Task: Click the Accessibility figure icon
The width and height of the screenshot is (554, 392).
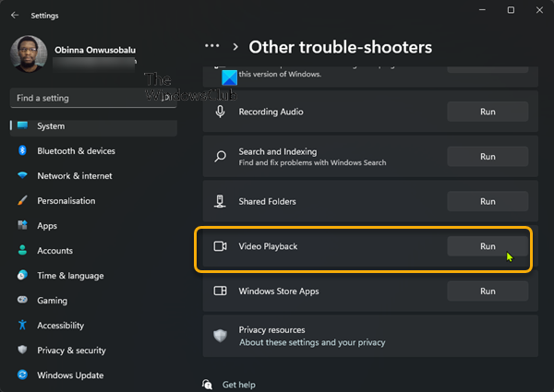Action: [22, 326]
